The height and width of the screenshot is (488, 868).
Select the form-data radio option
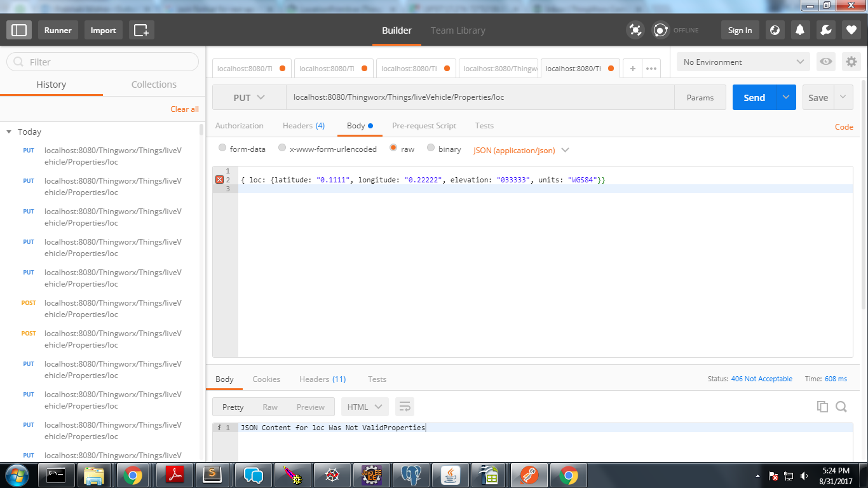click(242, 149)
